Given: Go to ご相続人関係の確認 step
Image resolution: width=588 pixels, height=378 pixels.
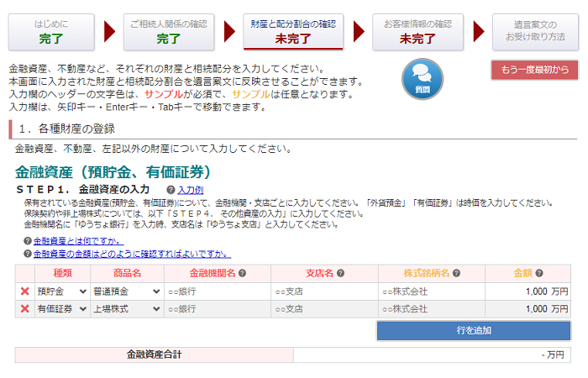Looking at the screenshot, I should point(169,32).
